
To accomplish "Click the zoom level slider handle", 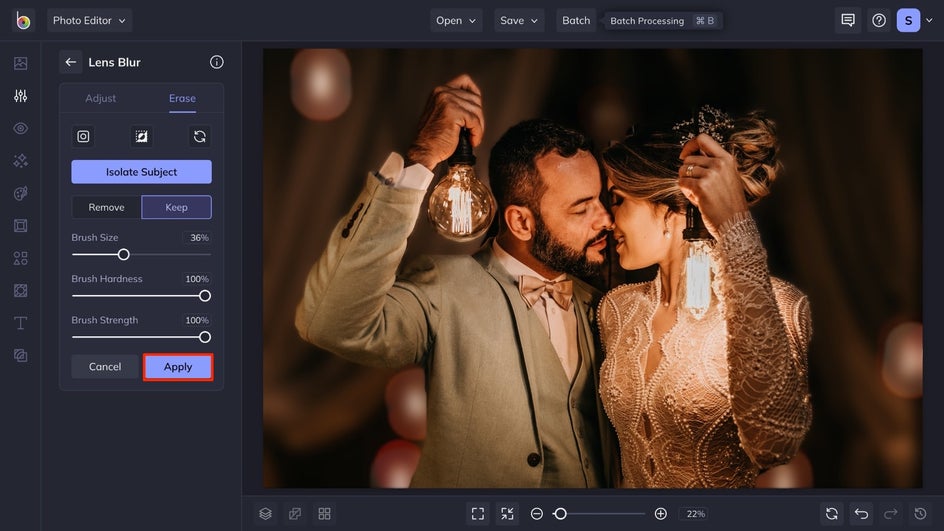I will point(560,514).
